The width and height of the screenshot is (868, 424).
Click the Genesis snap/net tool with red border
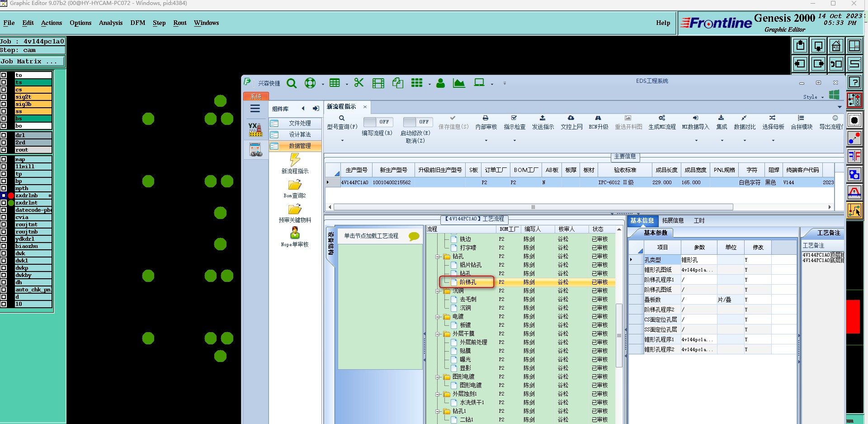click(x=854, y=100)
